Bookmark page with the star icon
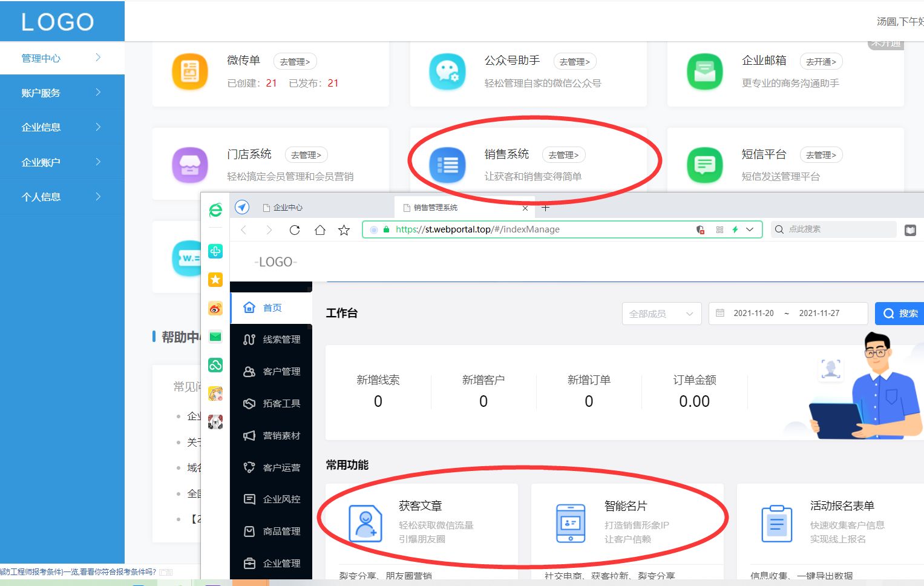Screen dimensions: 924x586 tap(344, 230)
